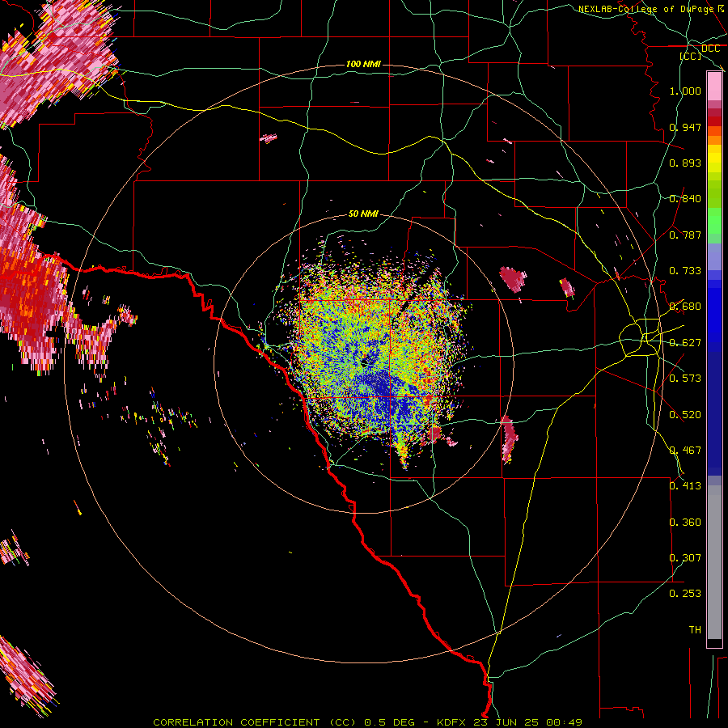Image resolution: width=728 pixels, height=728 pixels.
Task: Click the 0.947 scale value
Action: pos(685,127)
